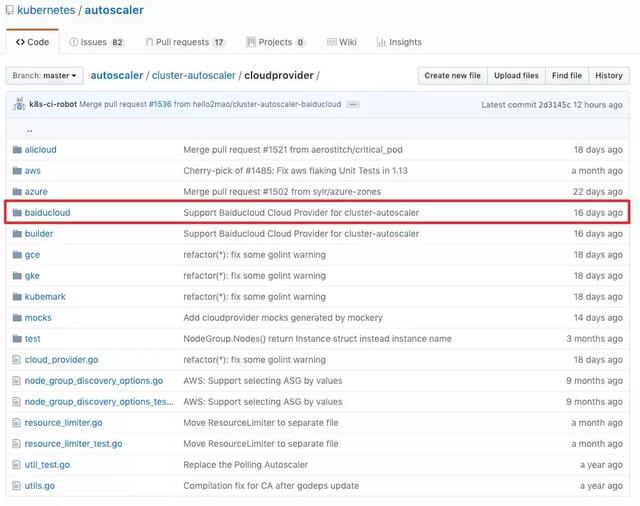
Task: Open utils.go file
Action: point(40,486)
